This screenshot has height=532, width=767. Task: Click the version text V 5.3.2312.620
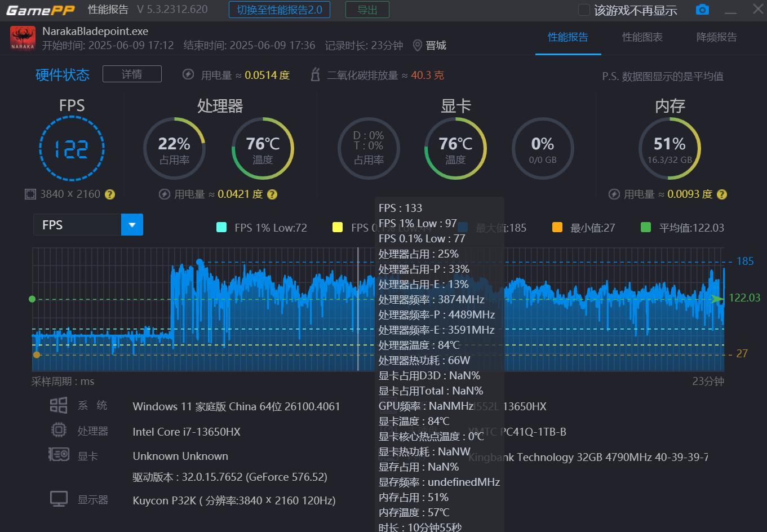pos(172,10)
